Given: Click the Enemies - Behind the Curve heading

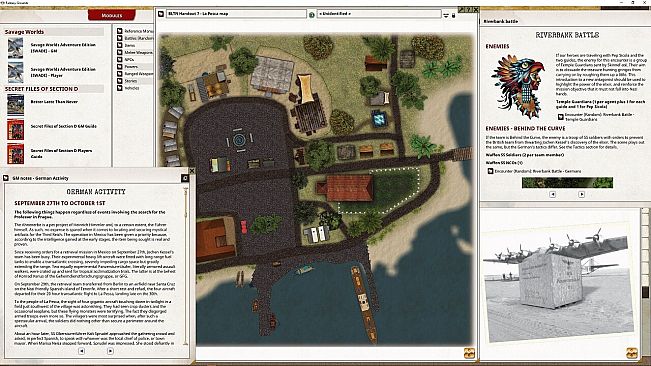Looking at the screenshot, I should point(525,129).
